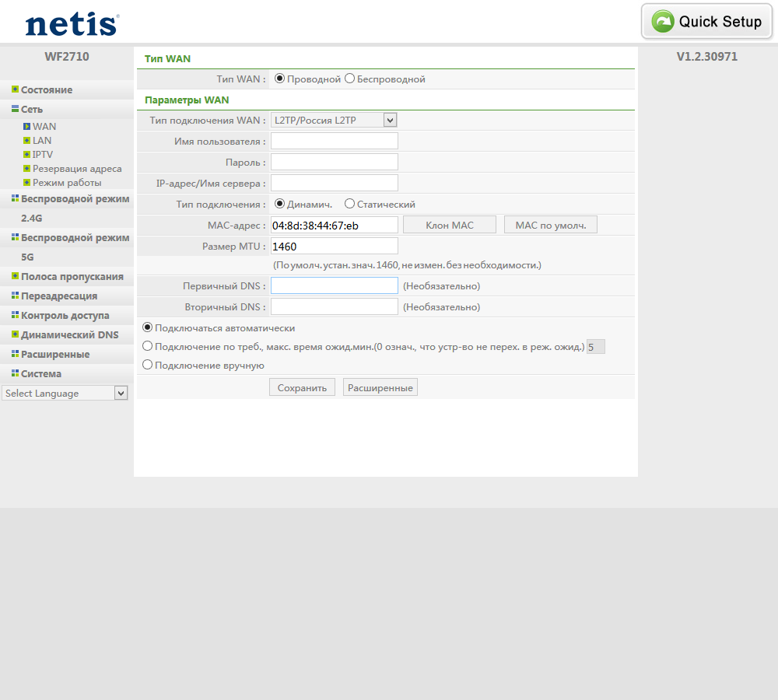Click the Клон MAC button
This screenshot has height=700, width=778.
[x=450, y=225]
